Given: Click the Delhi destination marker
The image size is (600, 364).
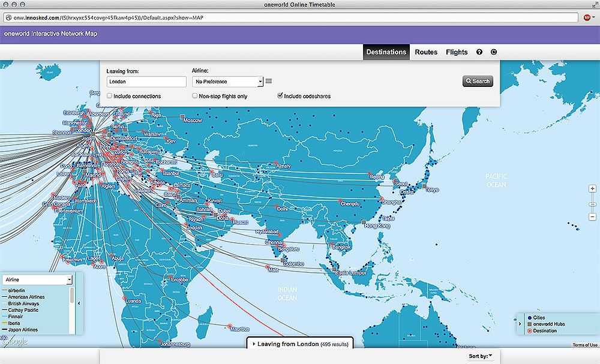Looking at the screenshot, I should point(276,206).
